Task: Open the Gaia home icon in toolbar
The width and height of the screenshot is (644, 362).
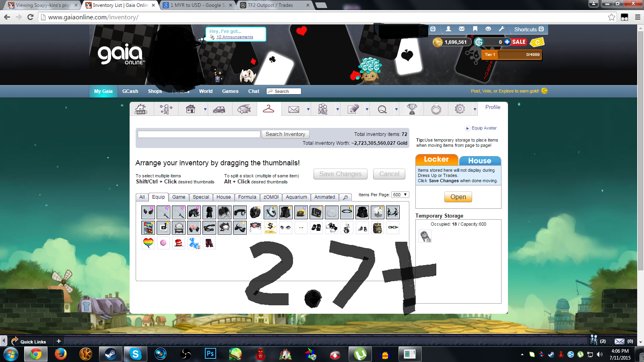Action: tap(141, 109)
